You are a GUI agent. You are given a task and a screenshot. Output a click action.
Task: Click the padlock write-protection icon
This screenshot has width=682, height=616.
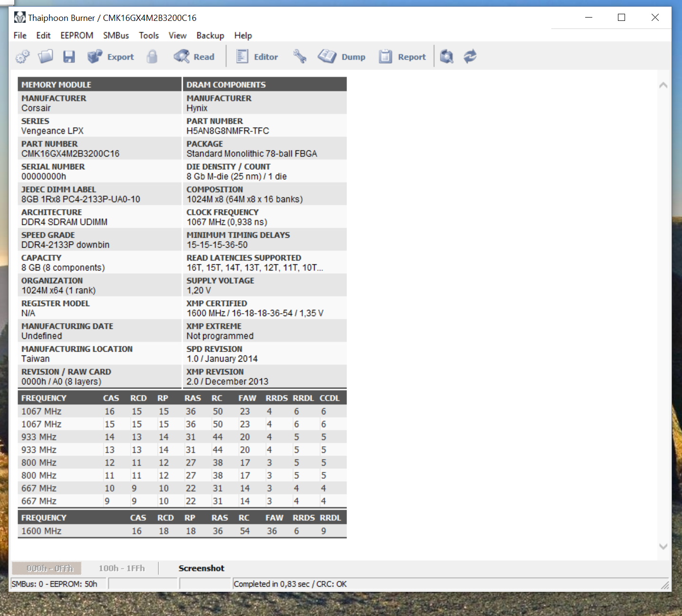pyautogui.click(x=152, y=57)
